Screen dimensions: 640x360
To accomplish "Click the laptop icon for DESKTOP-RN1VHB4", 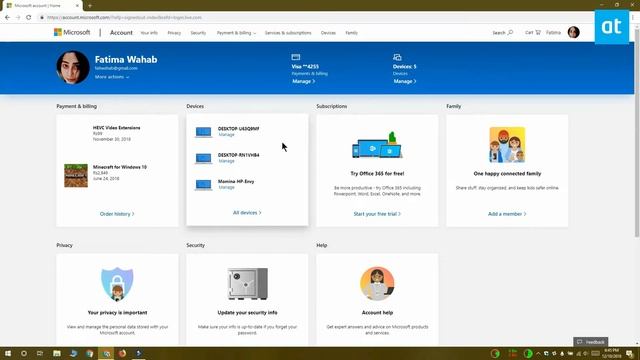I will point(203,158).
